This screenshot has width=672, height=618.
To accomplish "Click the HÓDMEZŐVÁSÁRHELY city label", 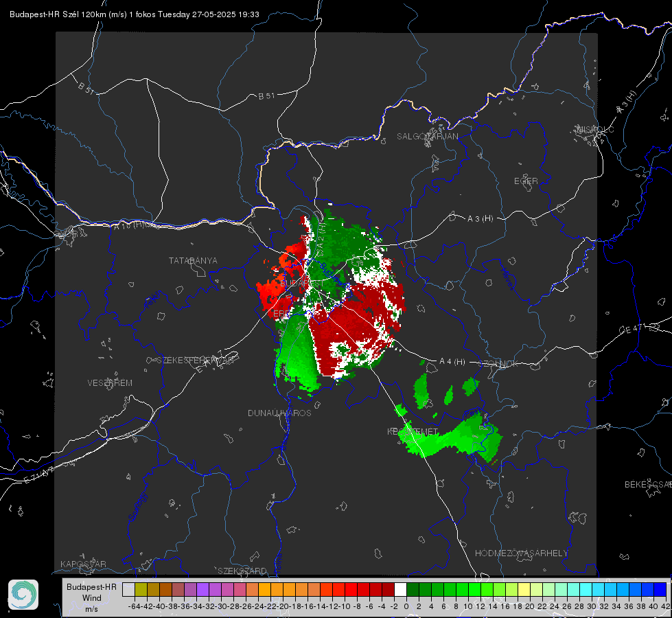I will click(x=522, y=553).
